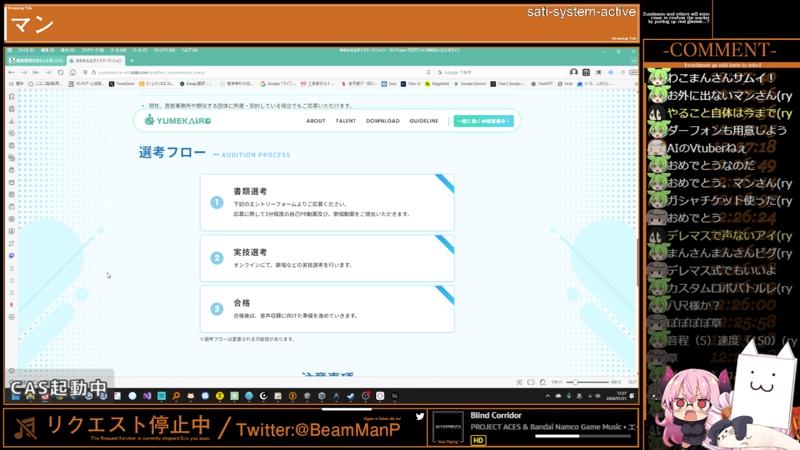Open the History panel in the sidebar

(12, 133)
